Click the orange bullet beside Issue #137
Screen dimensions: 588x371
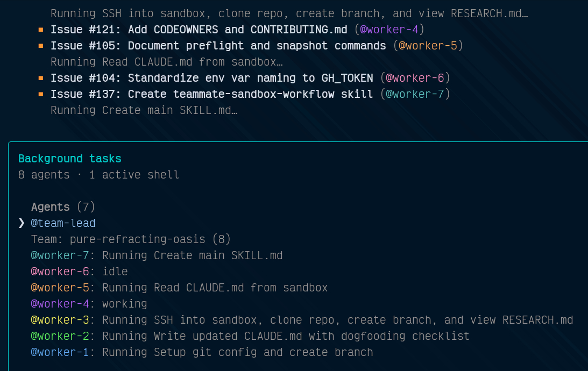tap(41, 95)
